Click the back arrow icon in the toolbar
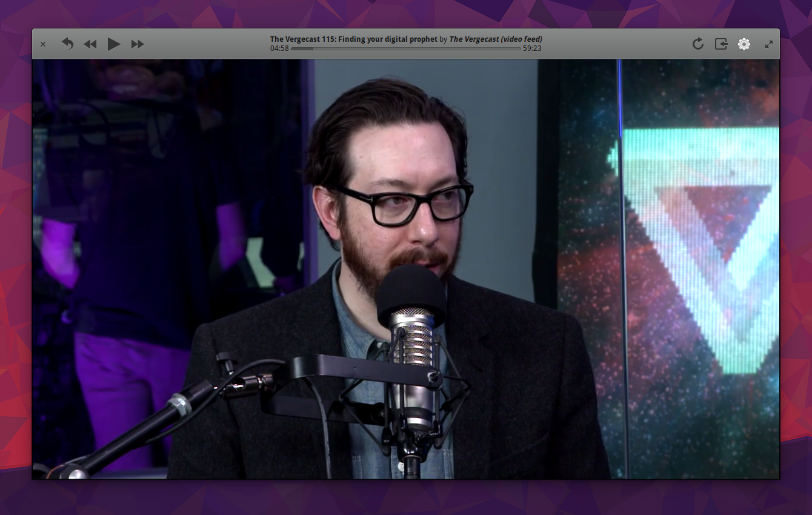The width and height of the screenshot is (812, 515). [x=67, y=44]
